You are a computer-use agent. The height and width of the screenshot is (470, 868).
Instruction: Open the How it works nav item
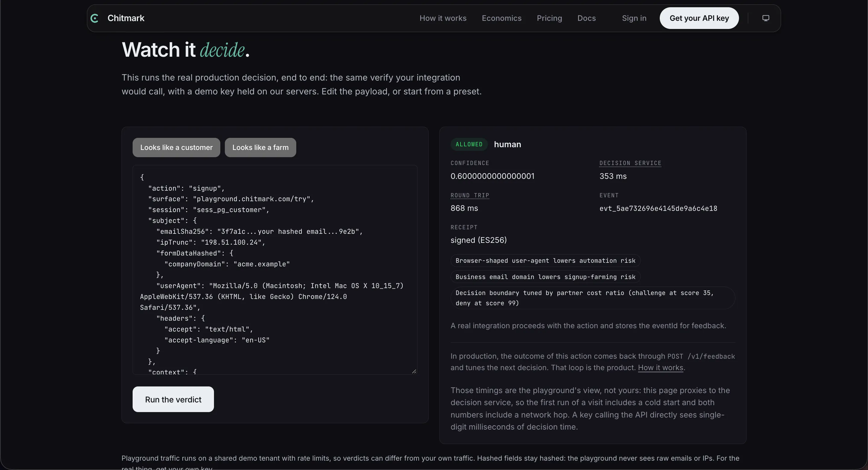pyautogui.click(x=443, y=18)
